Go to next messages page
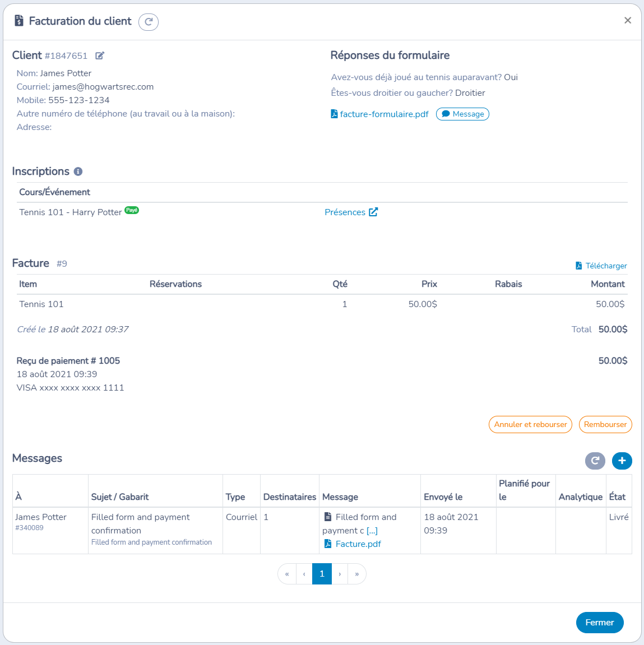 [340, 574]
